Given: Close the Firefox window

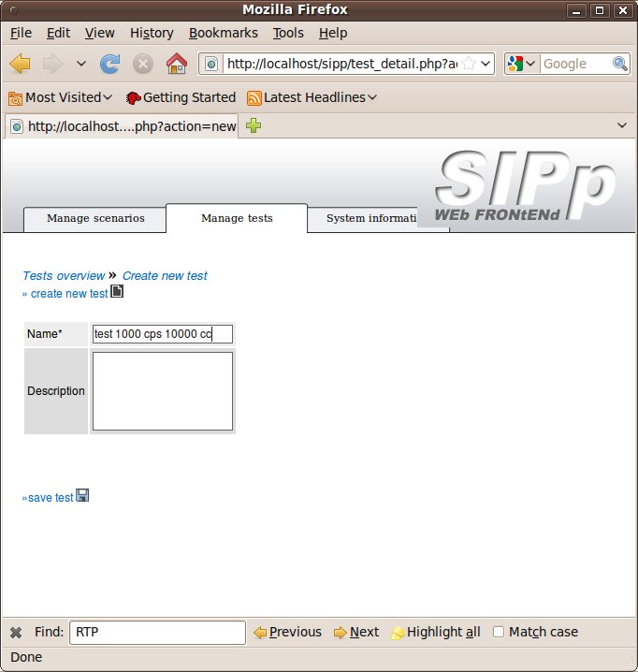Looking at the screenshot, I should (623, 10).
